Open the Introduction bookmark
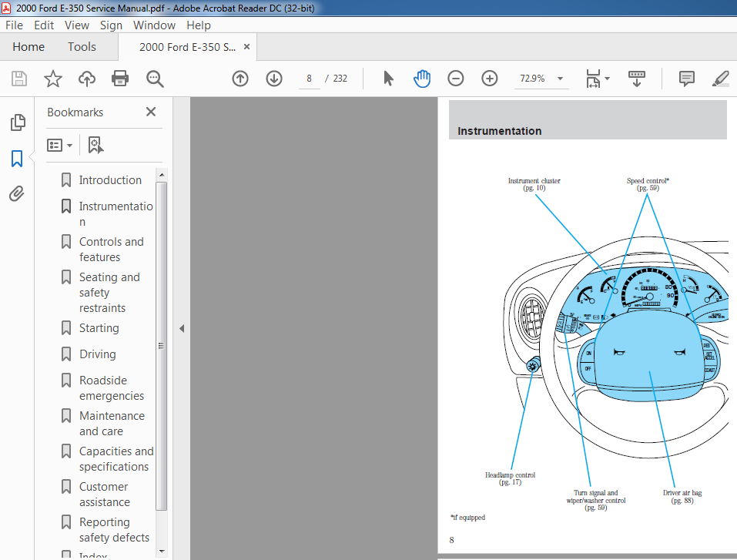 [110, 180]
